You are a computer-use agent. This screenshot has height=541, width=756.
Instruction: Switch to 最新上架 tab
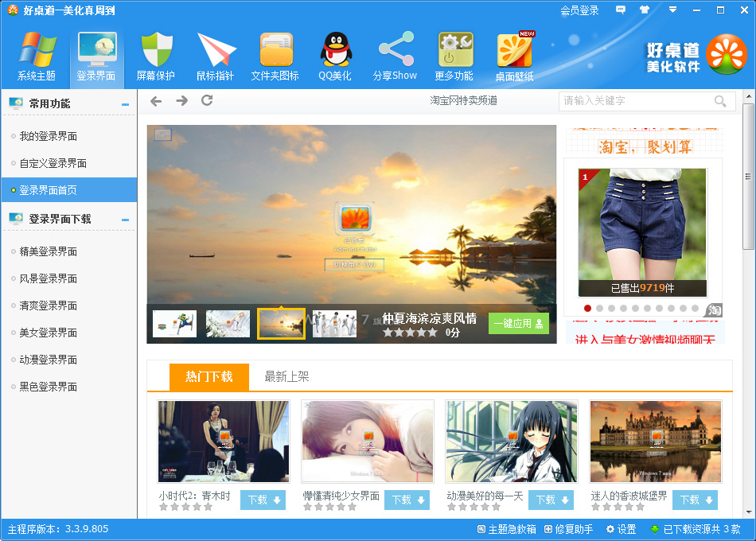pos(286,376)
